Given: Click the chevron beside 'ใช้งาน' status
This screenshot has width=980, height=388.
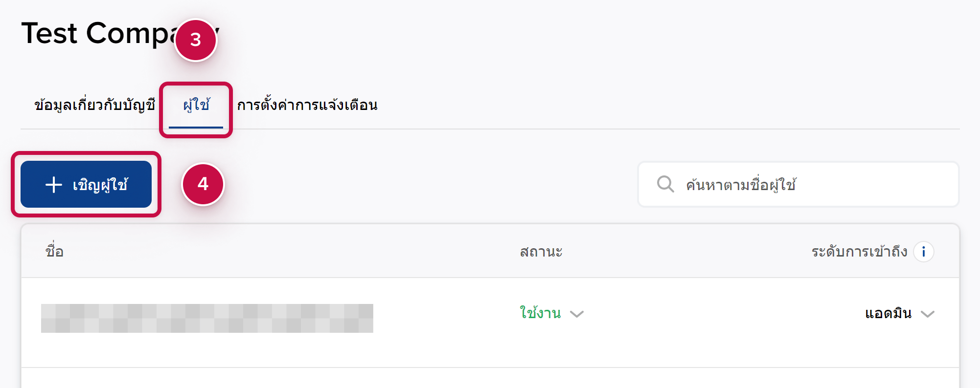Looking at the screenshot, I should pyautogui.click(x=577, y=314).
